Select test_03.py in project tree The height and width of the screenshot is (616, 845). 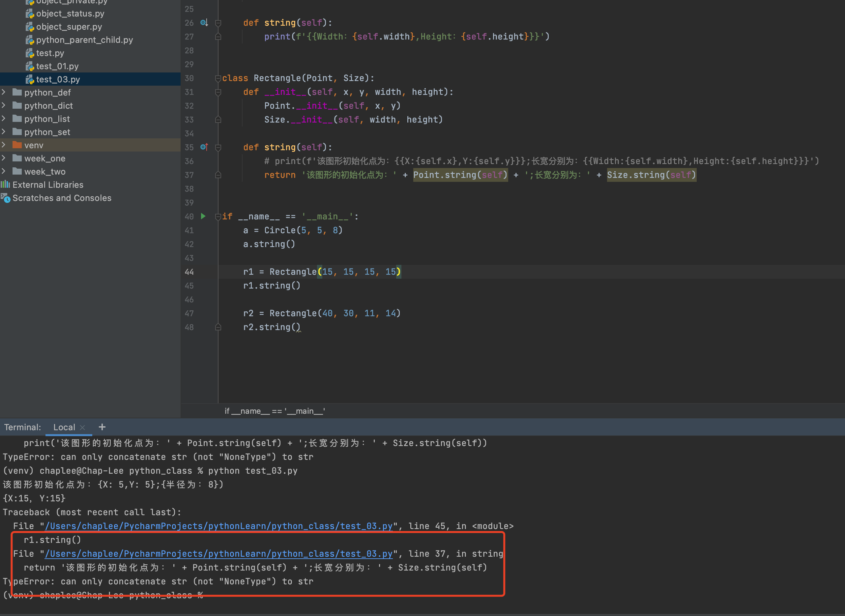[x=58, y=79]
